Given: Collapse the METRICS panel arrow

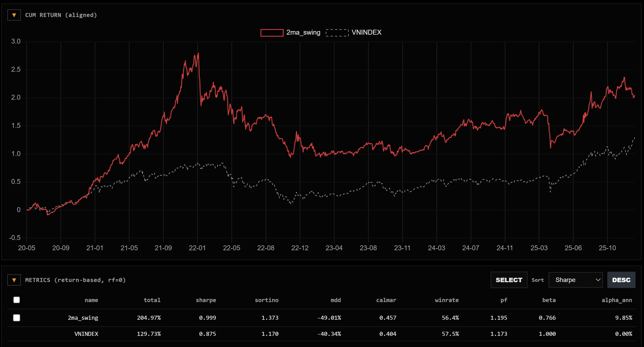Looking at the screenshot, I should [x=14, y=280].
